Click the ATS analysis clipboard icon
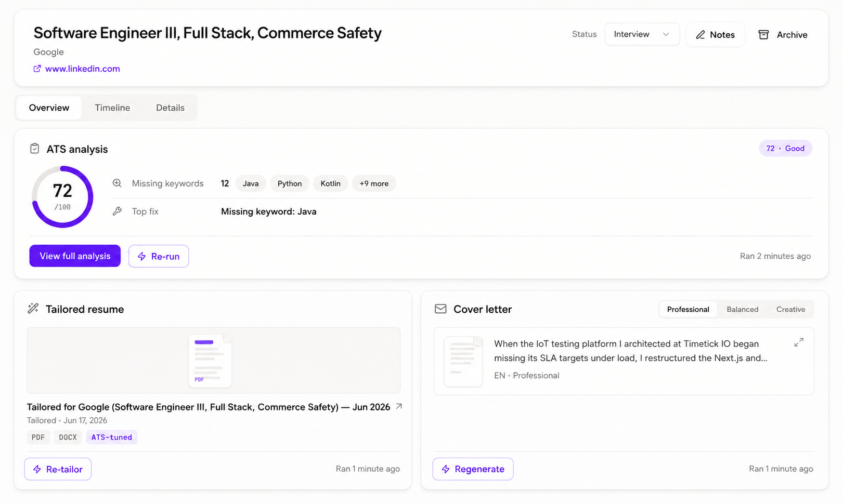Screen dimensions: 843x504 pos(34,149)
